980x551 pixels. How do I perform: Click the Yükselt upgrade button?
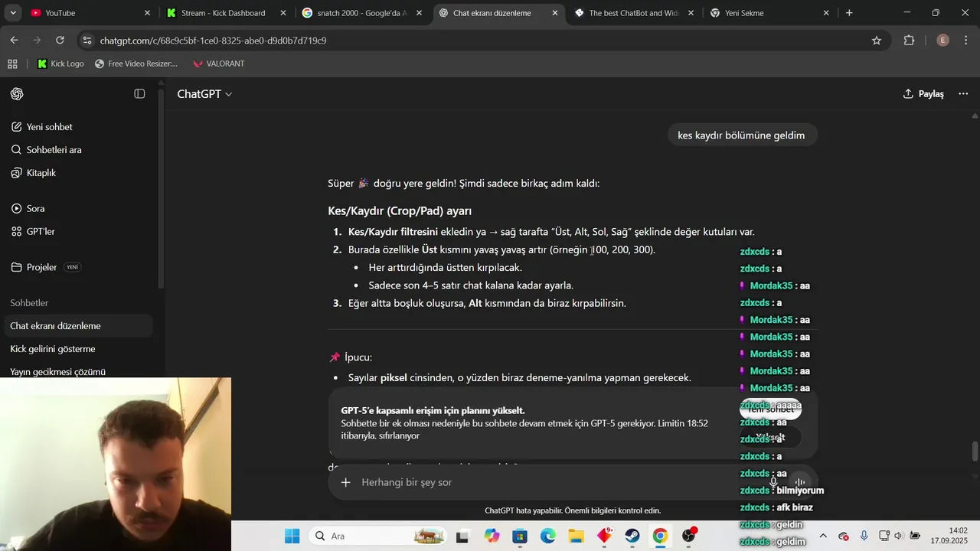(x=770, y=437)
